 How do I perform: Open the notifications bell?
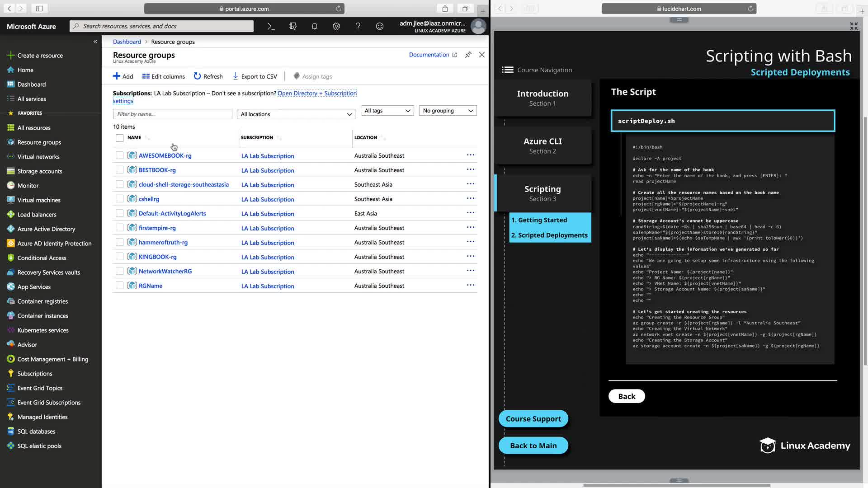(x=315, y=26)
